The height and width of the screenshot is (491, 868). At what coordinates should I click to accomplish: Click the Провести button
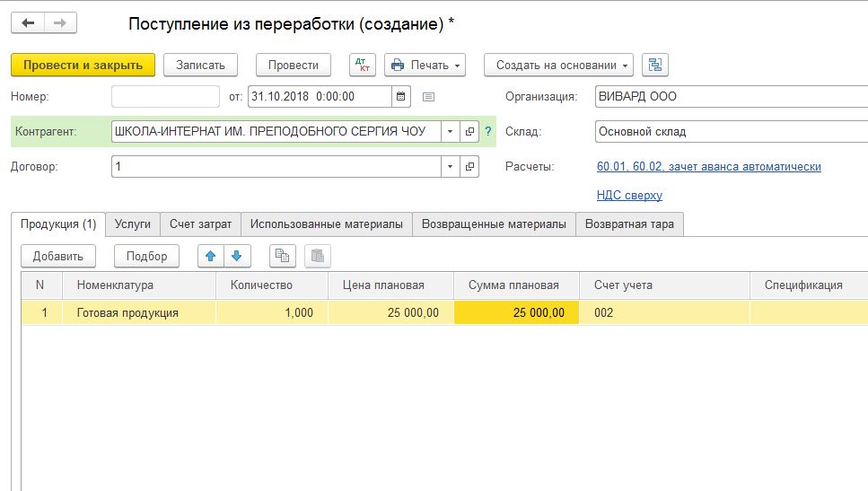294,65
